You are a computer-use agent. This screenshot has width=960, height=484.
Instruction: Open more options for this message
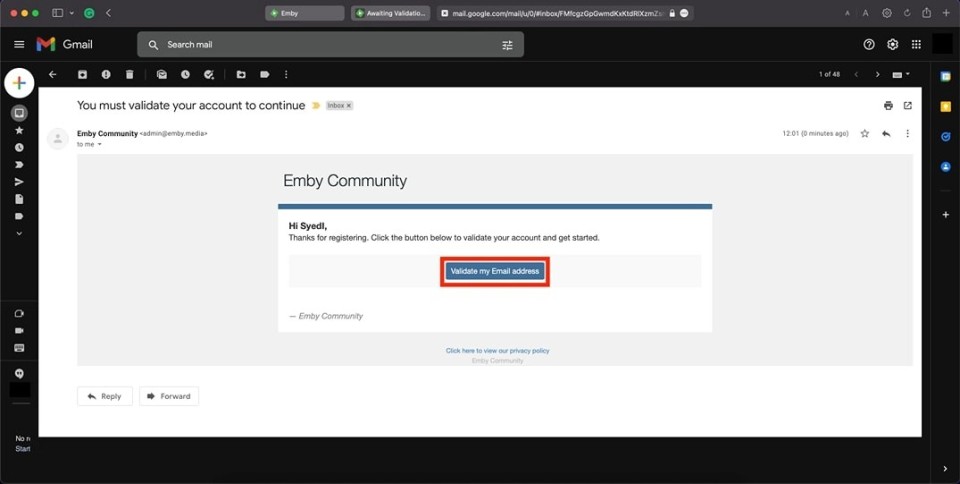tap(907, 133)
